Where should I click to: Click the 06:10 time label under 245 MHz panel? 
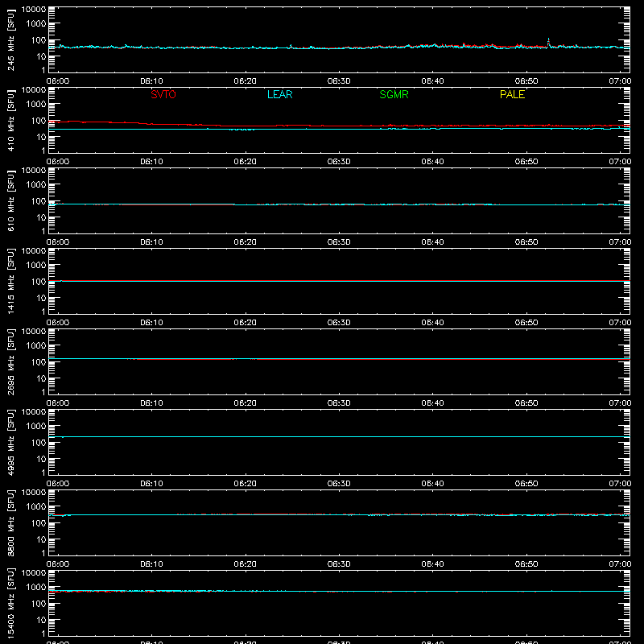(151, 81)
